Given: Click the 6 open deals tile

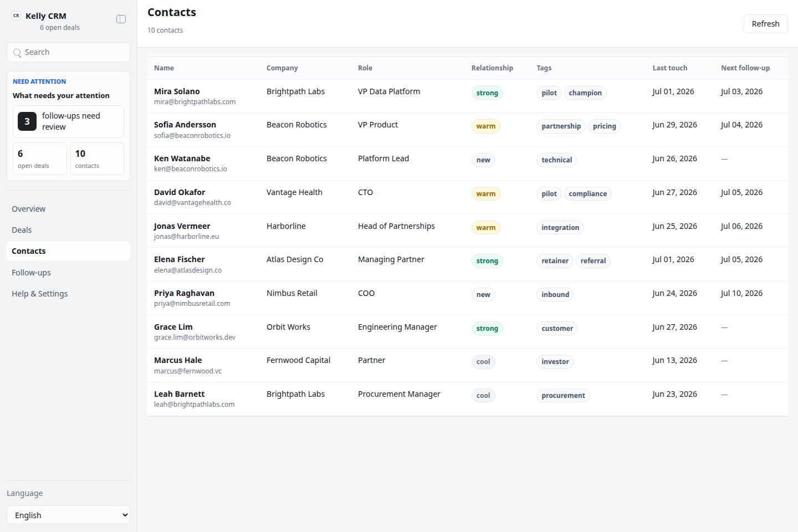Looking at the screenshot, I should [x=40, y=158].
